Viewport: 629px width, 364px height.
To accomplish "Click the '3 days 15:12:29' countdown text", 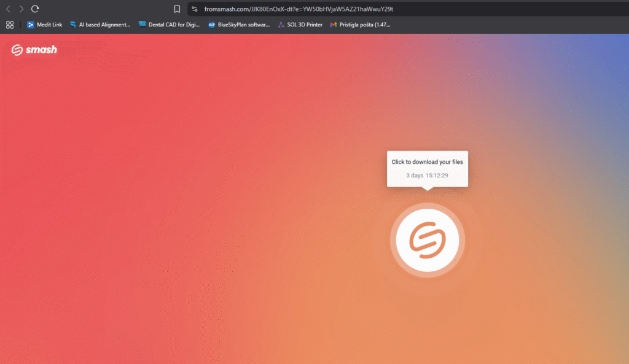I will (x=427, y=176).
